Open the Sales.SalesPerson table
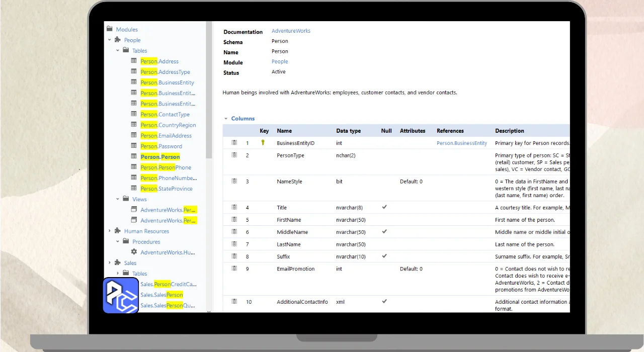This screenshot has height=352, width=644. [162, 295]
